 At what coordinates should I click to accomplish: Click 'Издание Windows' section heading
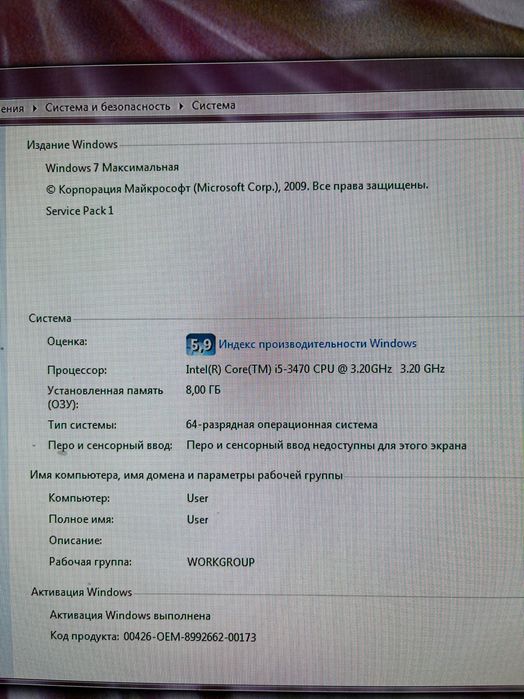[72, 144]
